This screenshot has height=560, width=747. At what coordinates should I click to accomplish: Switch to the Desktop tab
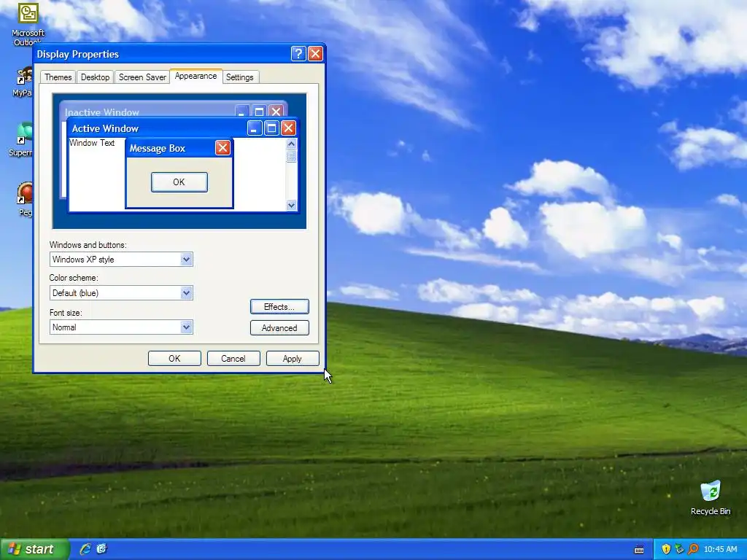pyautogui.click(x=96, y=77)
